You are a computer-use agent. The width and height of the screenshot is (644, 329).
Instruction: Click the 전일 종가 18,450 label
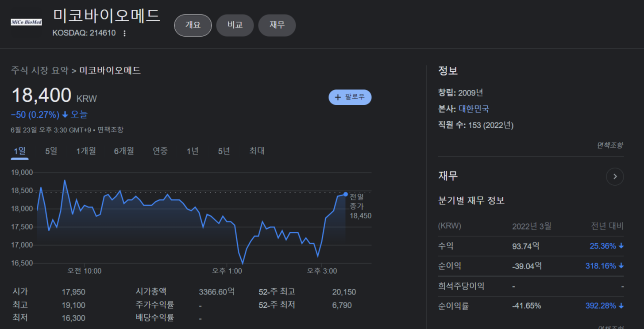click(x=360, y=207)
